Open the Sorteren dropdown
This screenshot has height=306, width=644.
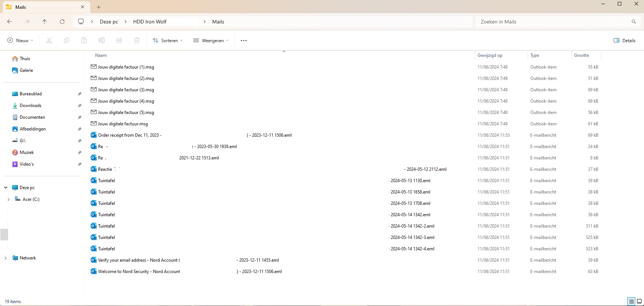168,41
